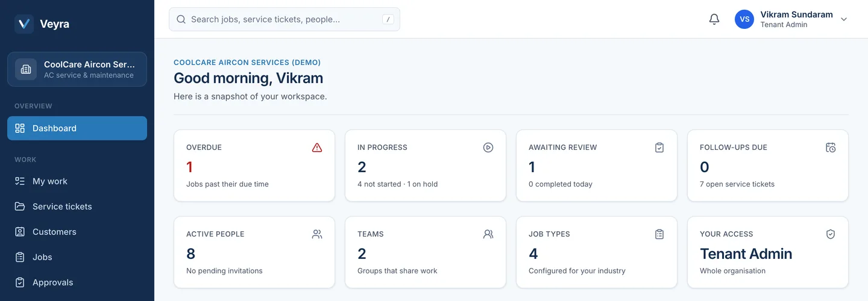Click the Jobs clipboard icon
Image resolution: width=868 pixels, height=301 pixels.
click(20, 257)
